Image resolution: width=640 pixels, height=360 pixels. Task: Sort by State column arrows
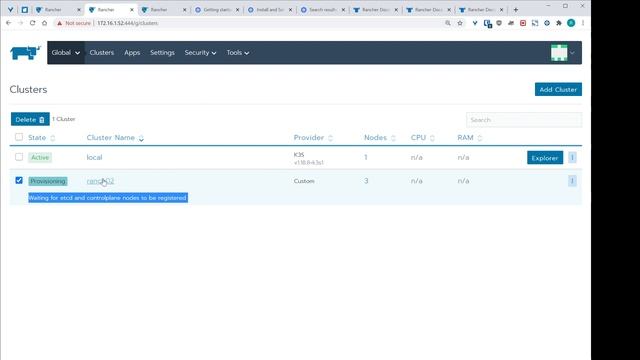53,138
